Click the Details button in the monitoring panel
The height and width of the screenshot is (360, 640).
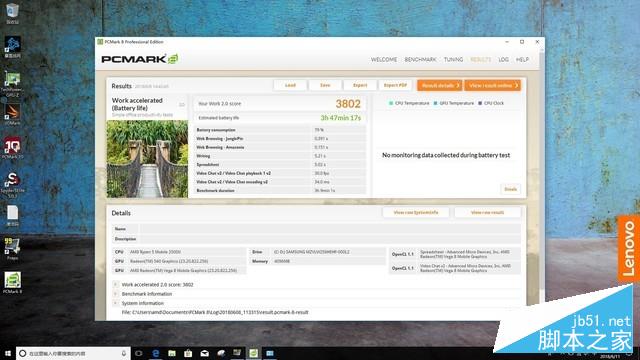(x=511, y=189)
